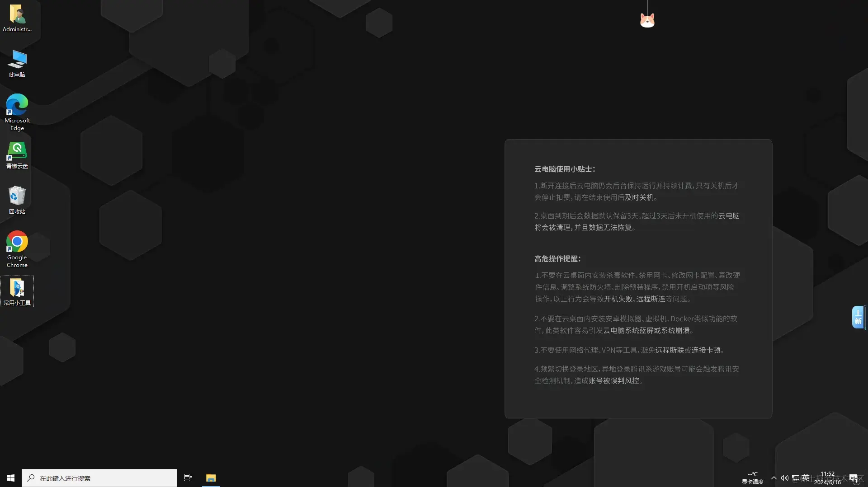This screenshot has height=487, width=868.
Task: Open the 上新 side panel tab
Action: (858, 317)
